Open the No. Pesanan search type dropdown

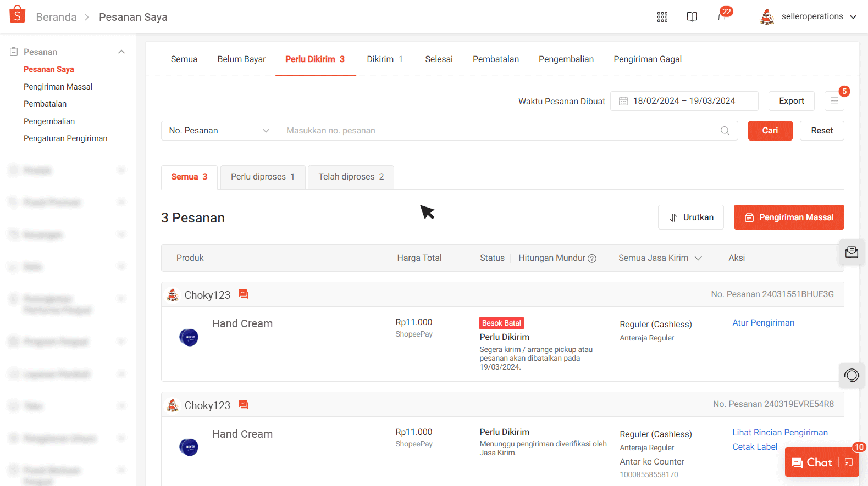click(220, 131)
